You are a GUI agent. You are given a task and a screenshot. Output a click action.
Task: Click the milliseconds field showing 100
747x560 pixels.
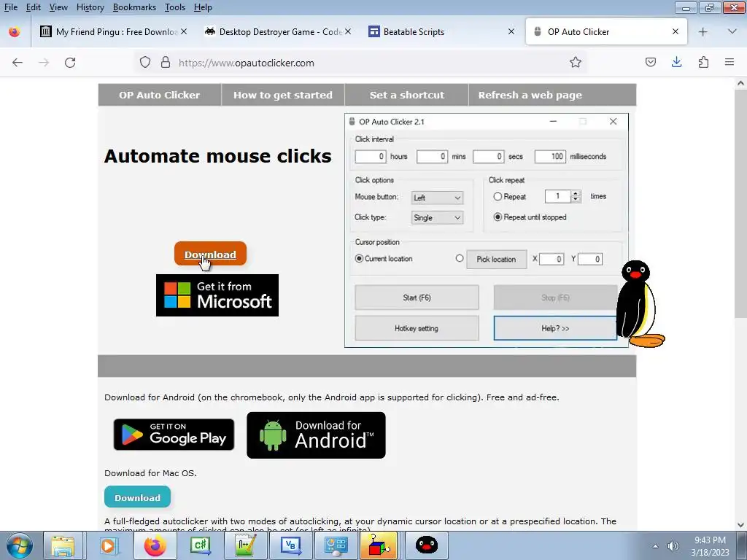[550, 156]
